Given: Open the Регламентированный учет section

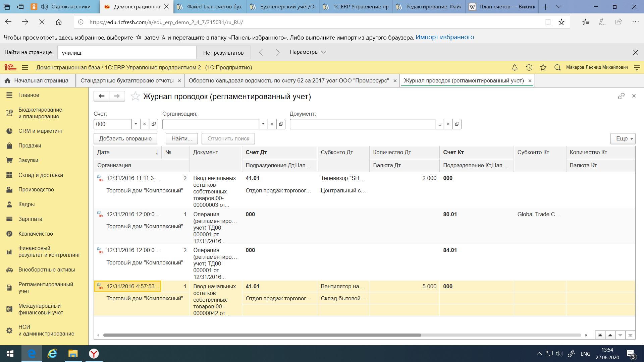Looking at the screenshot, I should 44,288.
